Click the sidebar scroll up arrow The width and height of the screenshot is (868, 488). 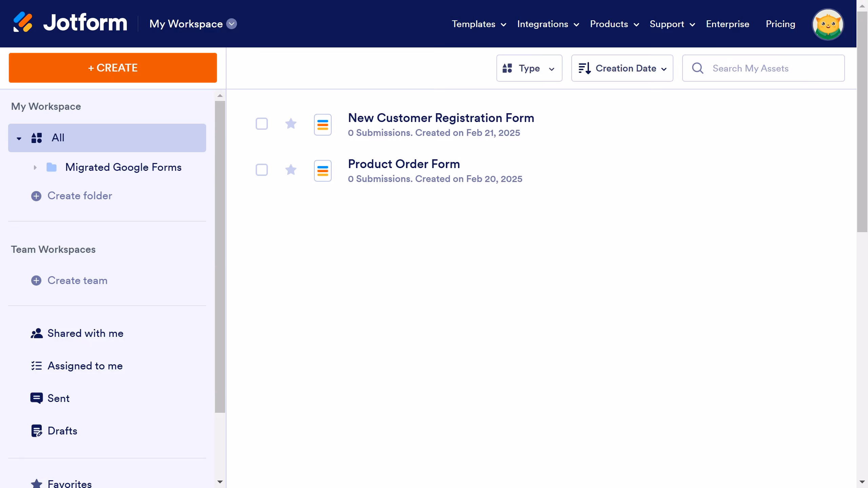coord(220,96)
